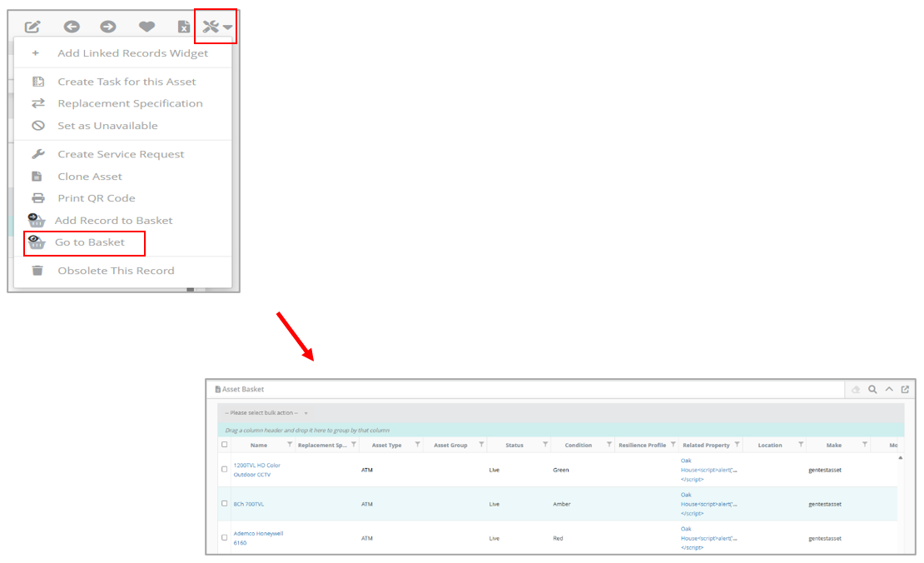Open filter for Make column
The image size is (924, 563).
pos(865,445)
